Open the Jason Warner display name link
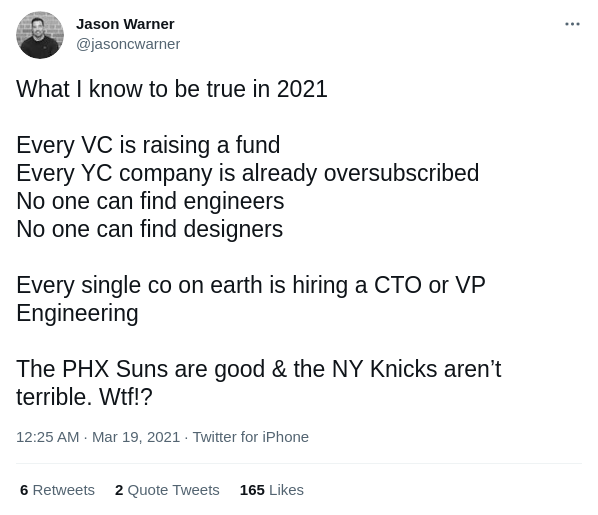The image size is (598, 515). [x=125, y=24]
